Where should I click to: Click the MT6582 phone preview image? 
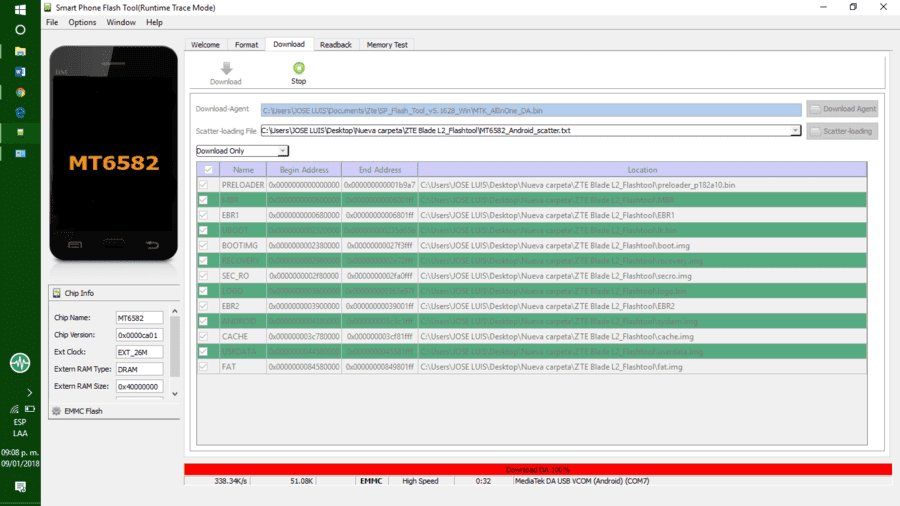[x=114, y=154]
